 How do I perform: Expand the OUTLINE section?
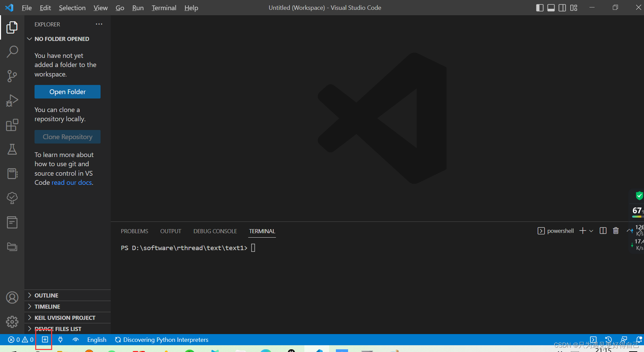coord(68,295)
